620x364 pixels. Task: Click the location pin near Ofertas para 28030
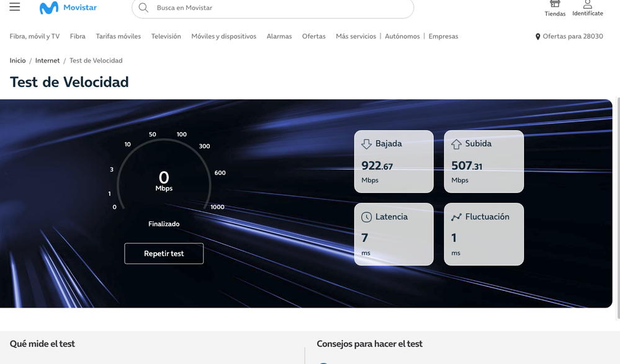tap(537, 37)
